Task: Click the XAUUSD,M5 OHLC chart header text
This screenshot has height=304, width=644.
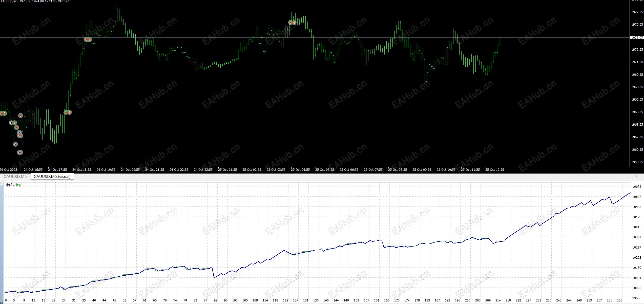Action: (x=35, y=2)
